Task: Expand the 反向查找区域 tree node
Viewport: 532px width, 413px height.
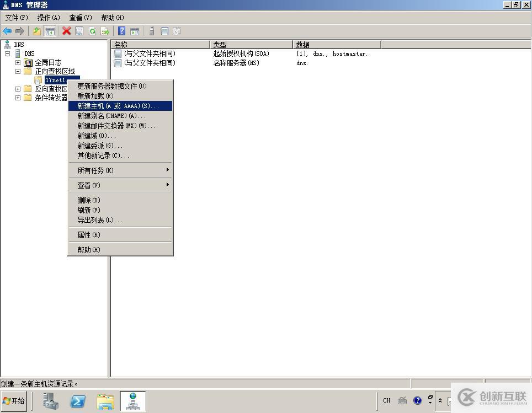Action: 17,89
